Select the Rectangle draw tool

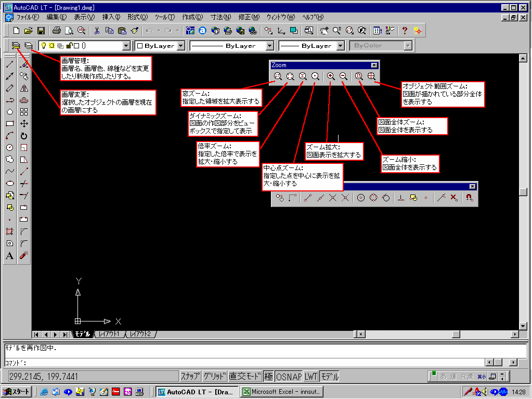coord(10,124)
